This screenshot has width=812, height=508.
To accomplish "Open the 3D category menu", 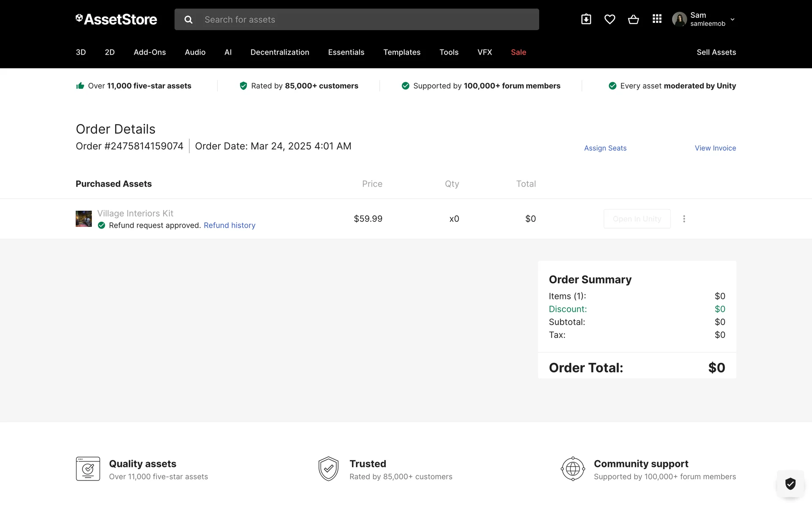I will 81,52.
